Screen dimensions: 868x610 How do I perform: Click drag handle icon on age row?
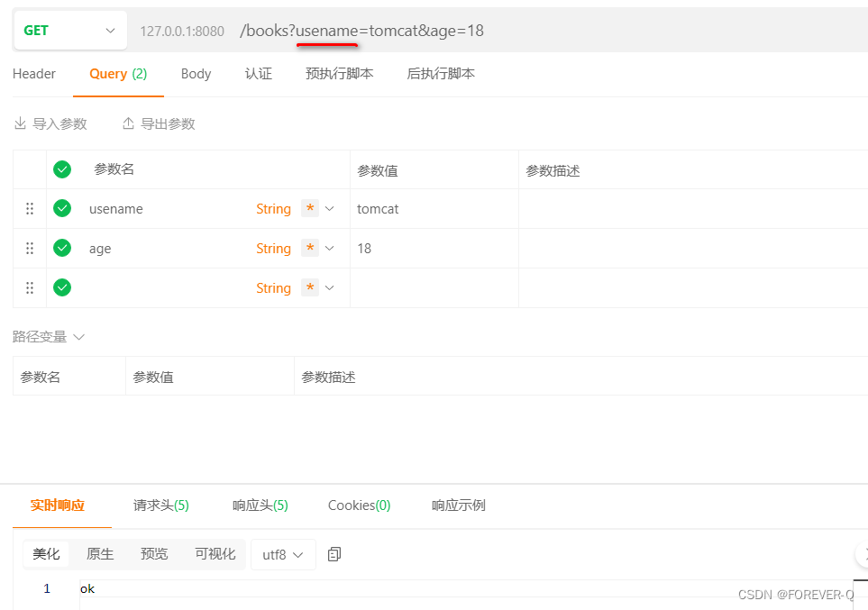(x=29, y=248)
